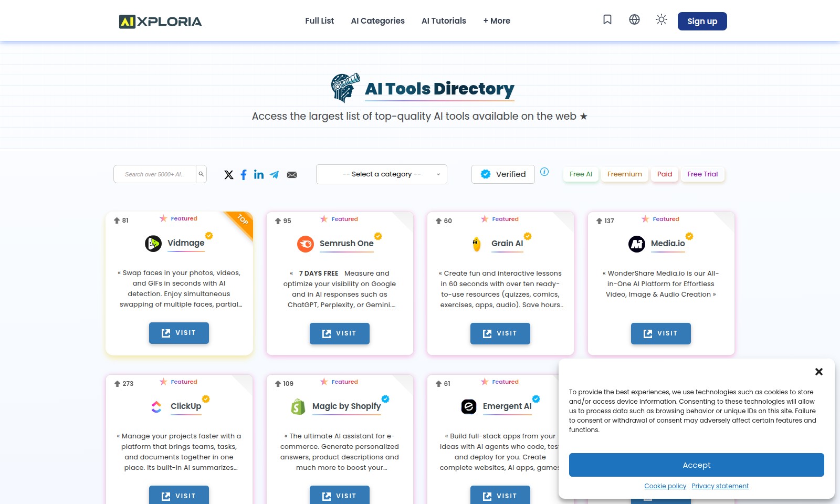Click the Media.io logo icon
The width and height of the screenshot is (840, 504).
tap(637, 244)
